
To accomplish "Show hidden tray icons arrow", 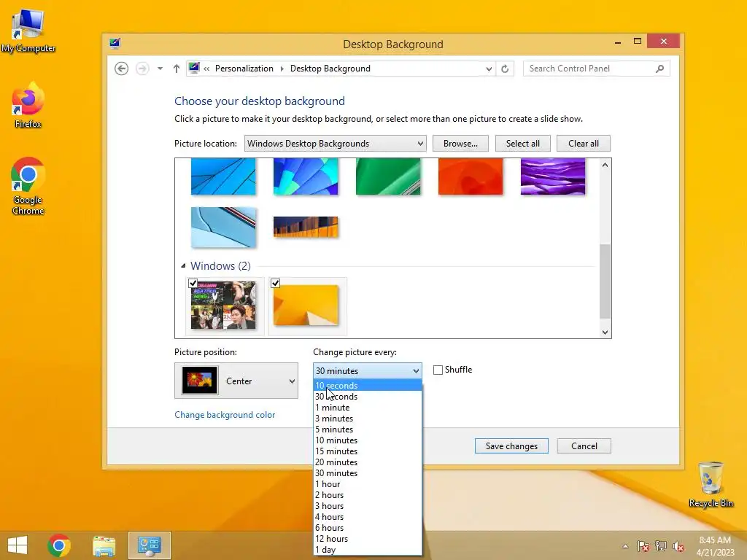I will [x=625, y=546].
